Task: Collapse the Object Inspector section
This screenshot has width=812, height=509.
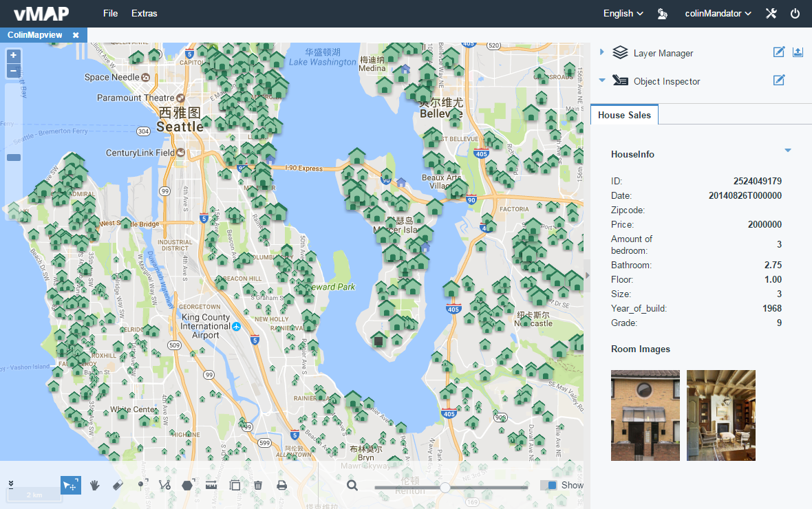Action: pyautogui.click(x=601, y=80)
